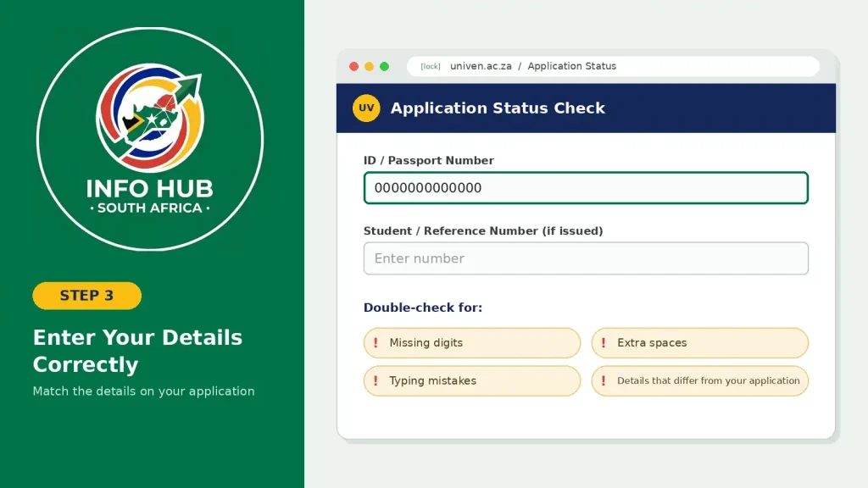Screen dimensions: 868x488
Task: Click Application Status text in the address bar
Action: click(x=572, y=66)
